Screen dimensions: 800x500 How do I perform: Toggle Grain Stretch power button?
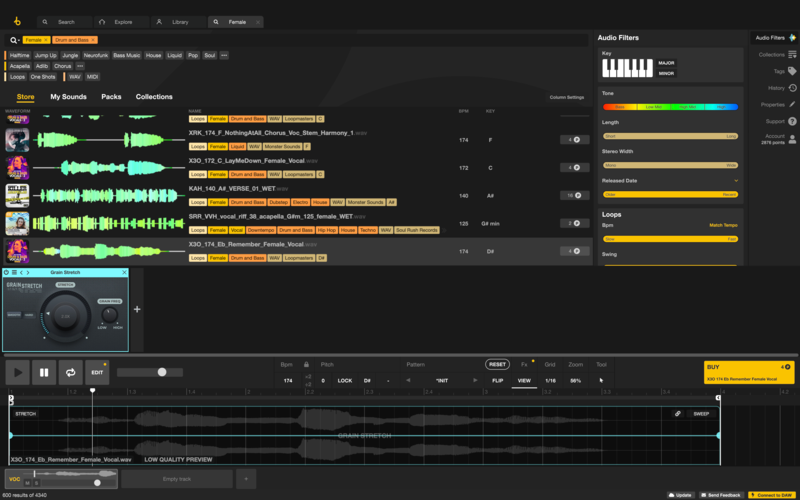[7, 272]
